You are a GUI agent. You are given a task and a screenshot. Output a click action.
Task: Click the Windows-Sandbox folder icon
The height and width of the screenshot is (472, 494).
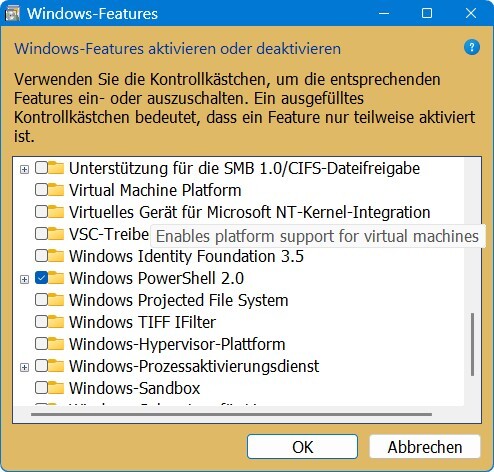[x=56, y=388]
